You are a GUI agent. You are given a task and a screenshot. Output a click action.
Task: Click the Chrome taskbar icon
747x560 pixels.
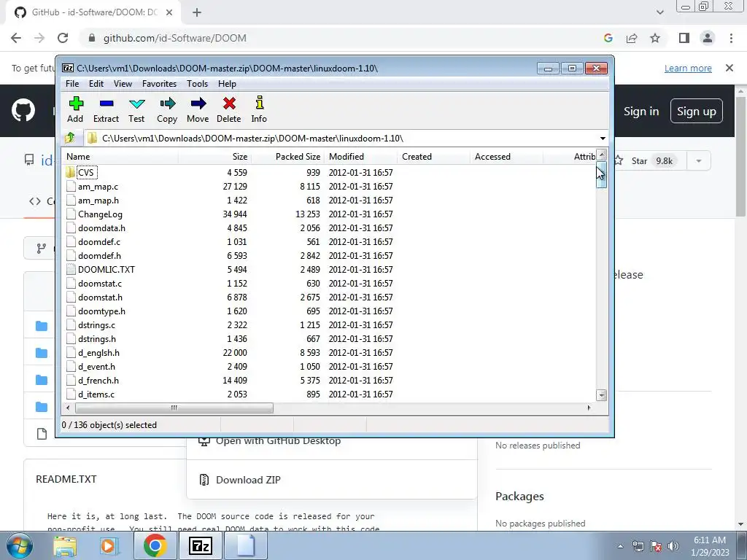(155, 545)
